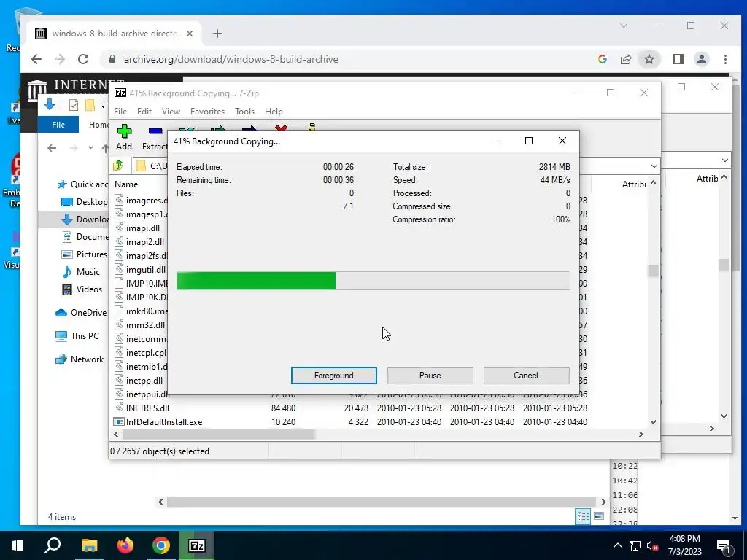Open Pictures in Explorer navigation pane
747x560 pixels.
point(85,254)
